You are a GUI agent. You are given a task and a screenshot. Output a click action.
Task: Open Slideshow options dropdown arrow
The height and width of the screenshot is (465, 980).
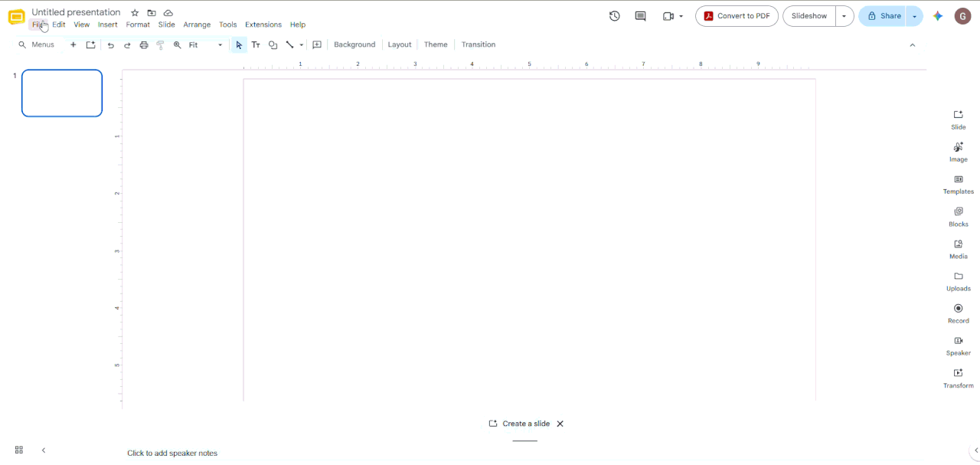click(x=844, y=16)
